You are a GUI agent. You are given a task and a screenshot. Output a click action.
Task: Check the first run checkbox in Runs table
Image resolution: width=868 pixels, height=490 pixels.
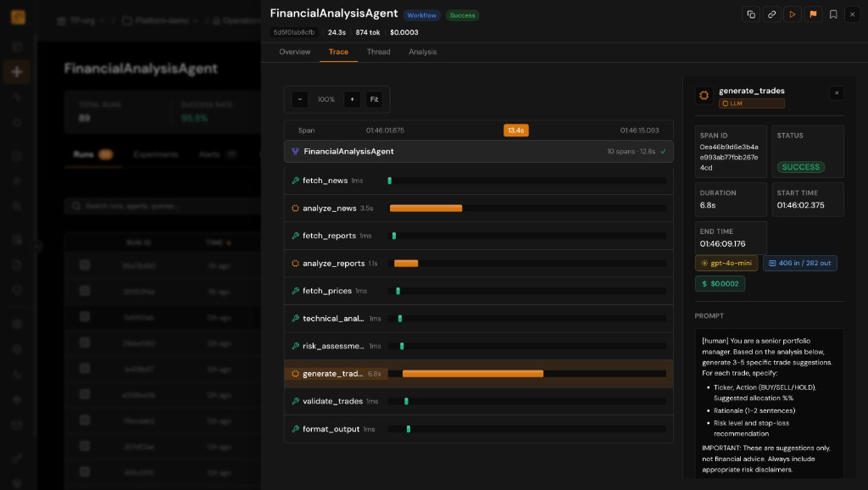(85, 264)
